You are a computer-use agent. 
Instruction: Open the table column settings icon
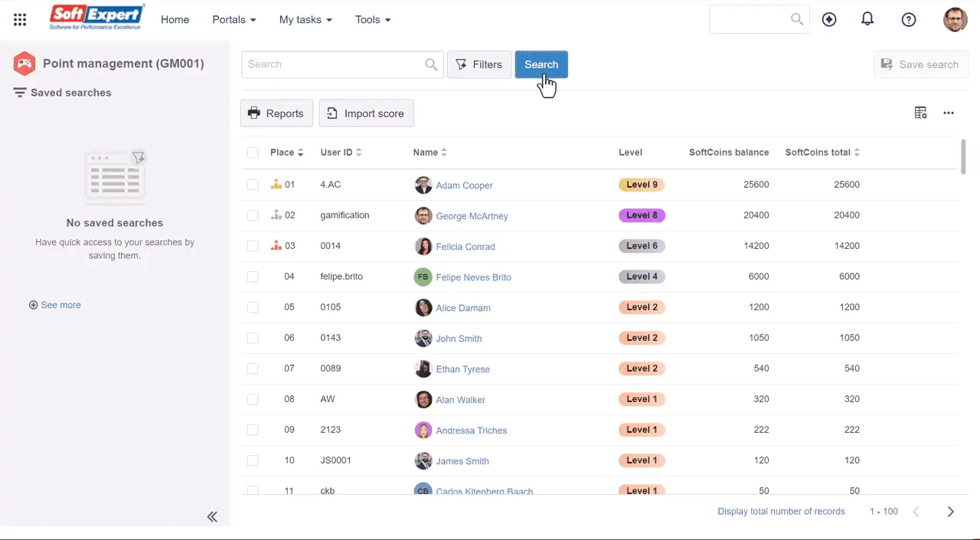click(x=921, y=113)
